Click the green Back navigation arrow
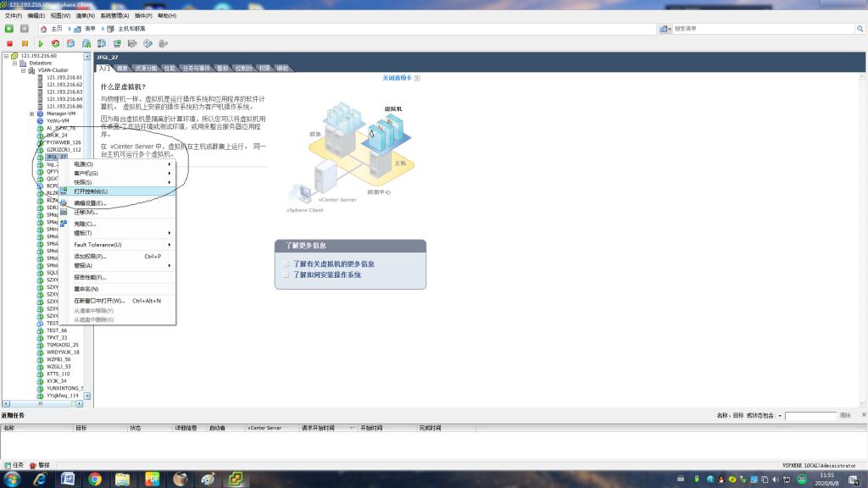This screenshot has height=488, width=868. [8, 28]
